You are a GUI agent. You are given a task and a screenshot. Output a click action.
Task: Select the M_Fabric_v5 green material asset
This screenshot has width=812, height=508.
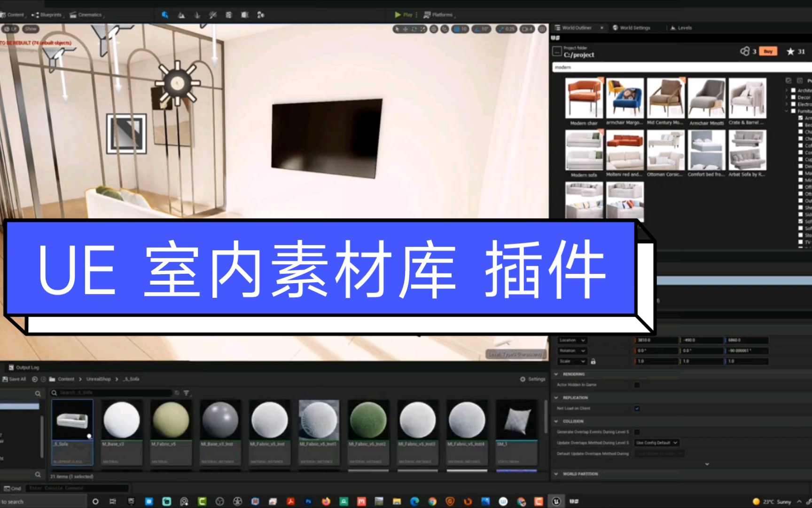point(171,432)
